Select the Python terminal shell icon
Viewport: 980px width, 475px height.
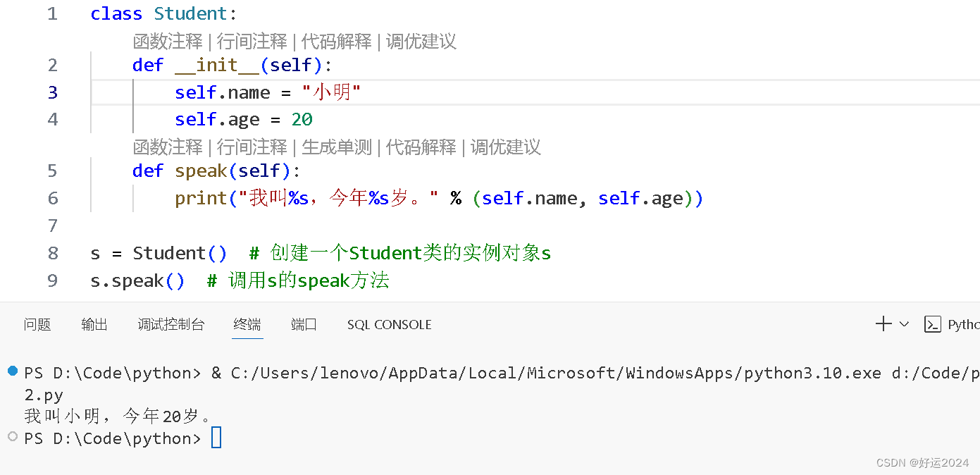tap(933, 324)
